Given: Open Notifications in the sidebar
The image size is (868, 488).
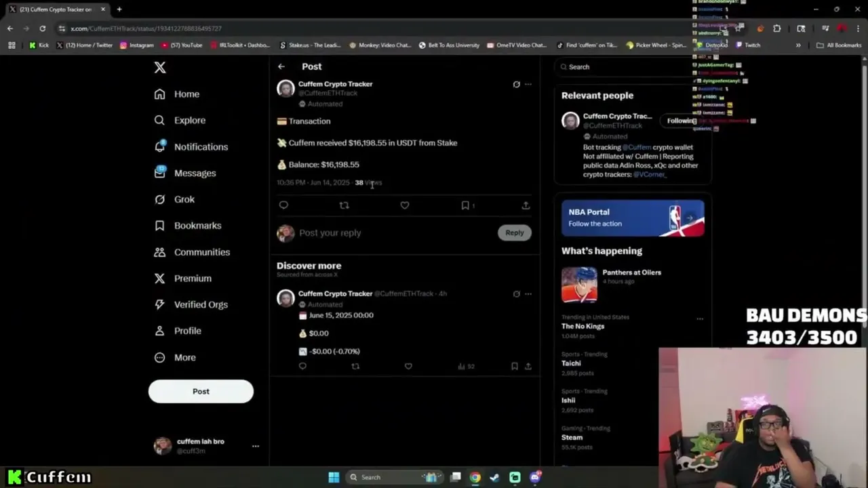Looking at the screenshot, I should [x=191, y=146].
